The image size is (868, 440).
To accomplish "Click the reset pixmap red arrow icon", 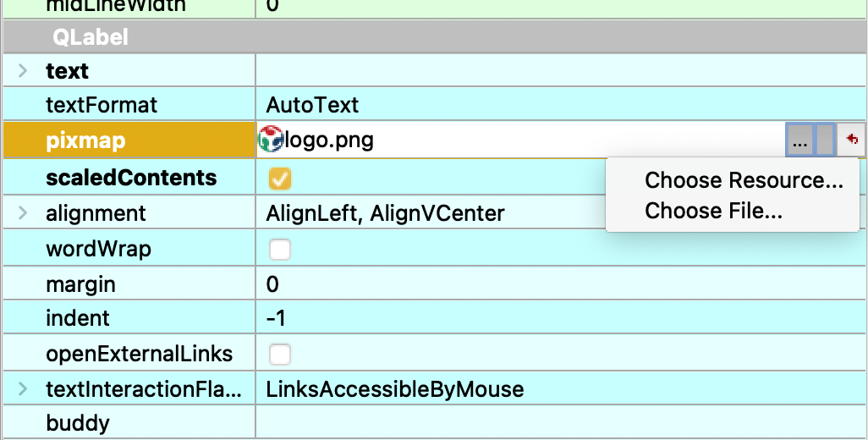I will click(852, 140).
